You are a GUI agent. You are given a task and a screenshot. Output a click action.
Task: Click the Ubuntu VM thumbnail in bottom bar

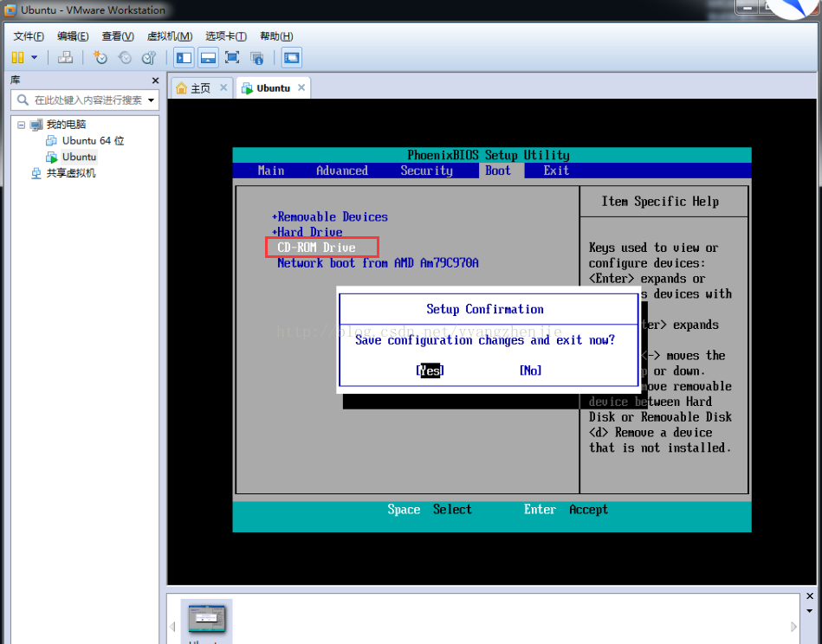206,621
